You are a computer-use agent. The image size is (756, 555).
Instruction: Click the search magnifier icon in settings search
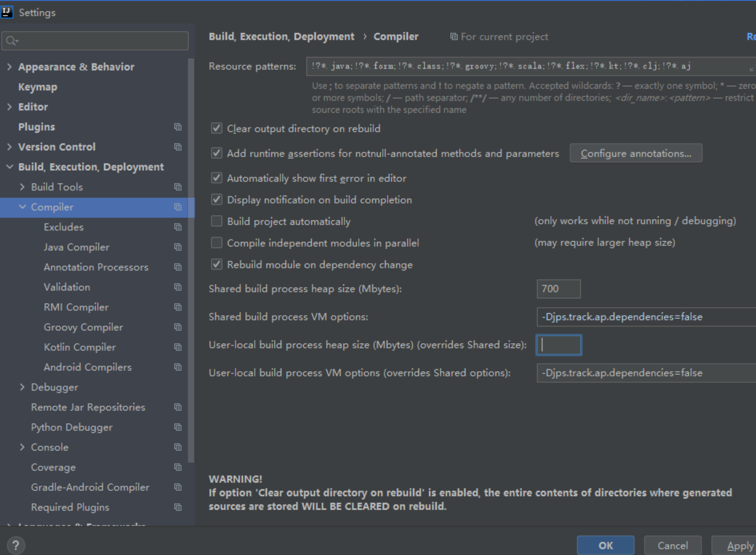[x=12, y=41]
